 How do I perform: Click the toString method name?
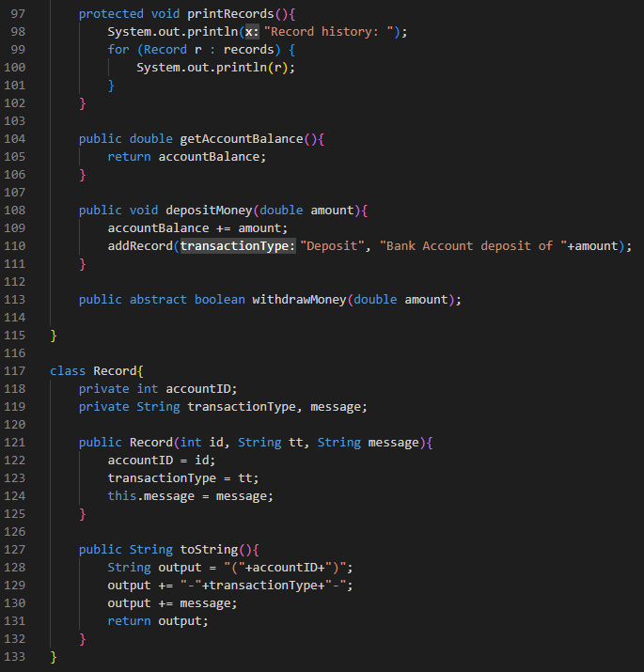209,550
